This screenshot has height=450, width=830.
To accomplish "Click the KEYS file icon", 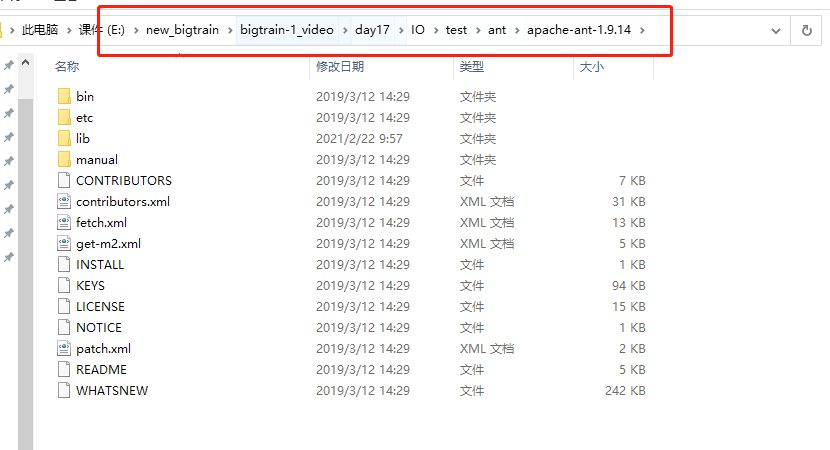I will [x=64, y=285].
